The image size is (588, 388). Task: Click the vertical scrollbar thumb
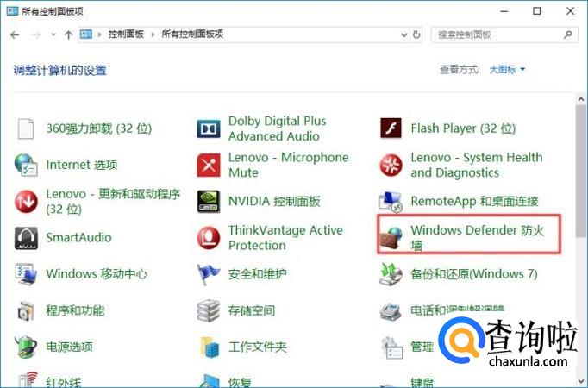point(581,171)
